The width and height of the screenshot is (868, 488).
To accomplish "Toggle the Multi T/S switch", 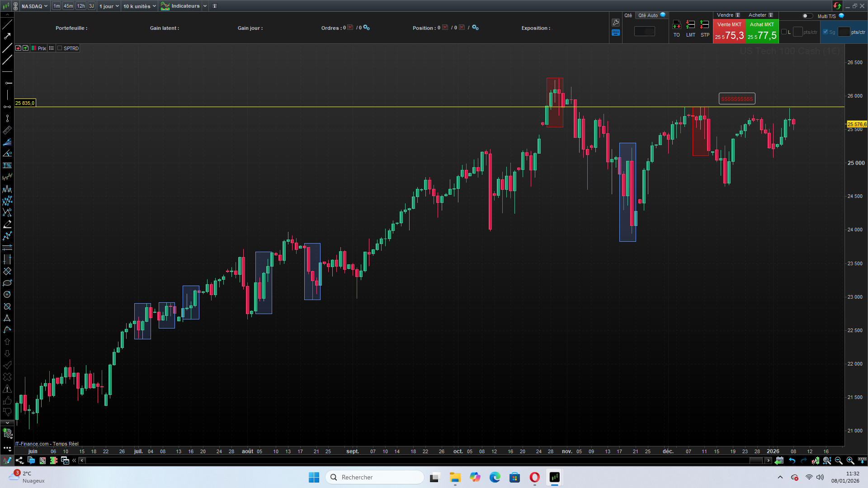I will coord(807,16).
